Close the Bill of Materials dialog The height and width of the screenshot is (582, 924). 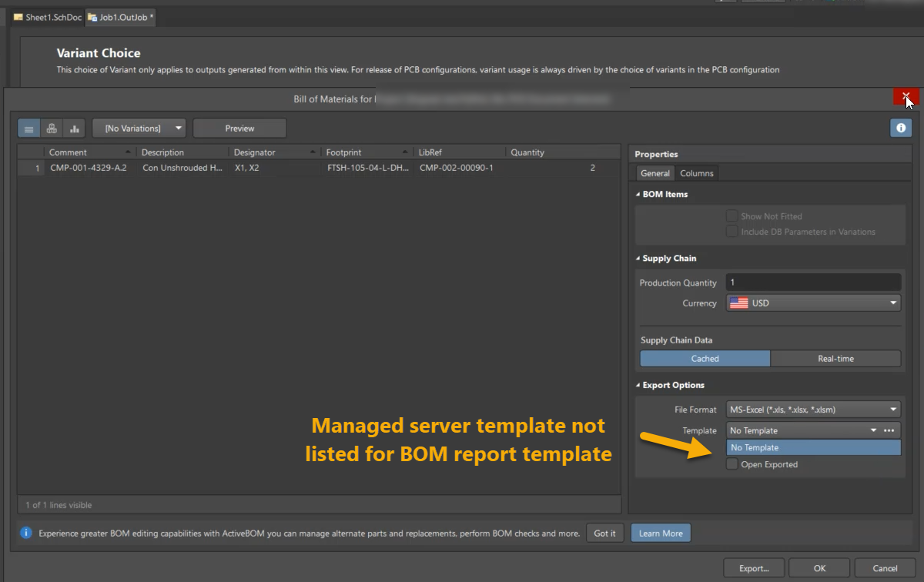point(906,96)
